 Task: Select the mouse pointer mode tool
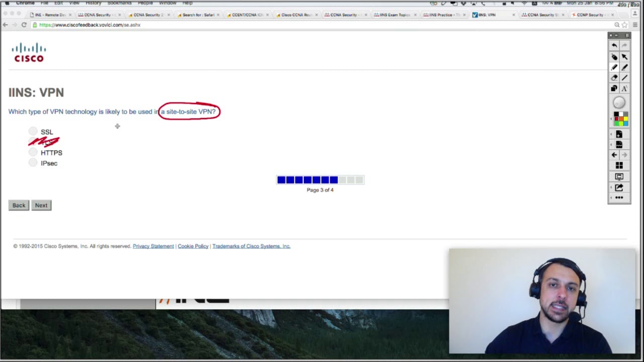click(614, 57)
